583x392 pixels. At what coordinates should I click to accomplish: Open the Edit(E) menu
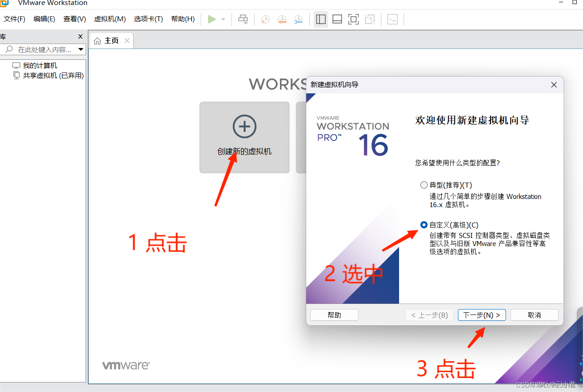44,19
